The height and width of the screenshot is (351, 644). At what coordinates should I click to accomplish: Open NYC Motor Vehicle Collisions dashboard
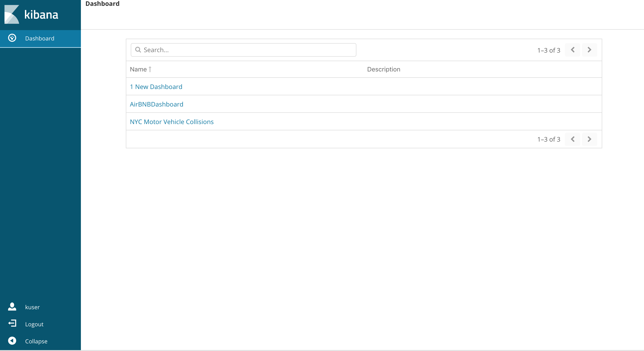(x=172, y=122)
